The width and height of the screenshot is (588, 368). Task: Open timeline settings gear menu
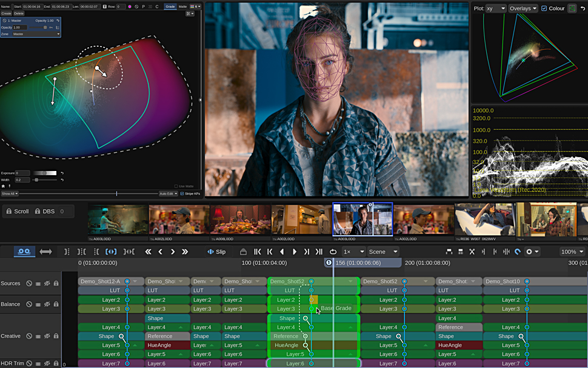tap(530, 252)
